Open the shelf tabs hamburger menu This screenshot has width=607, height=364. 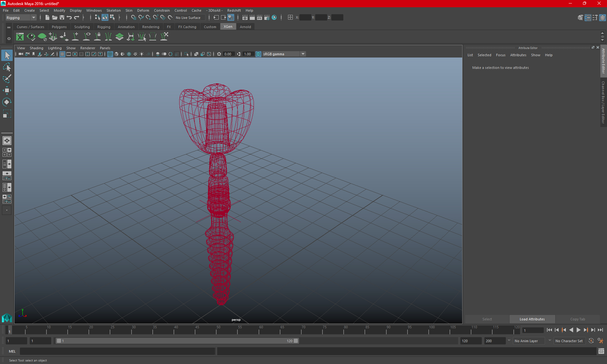point(9,27)
